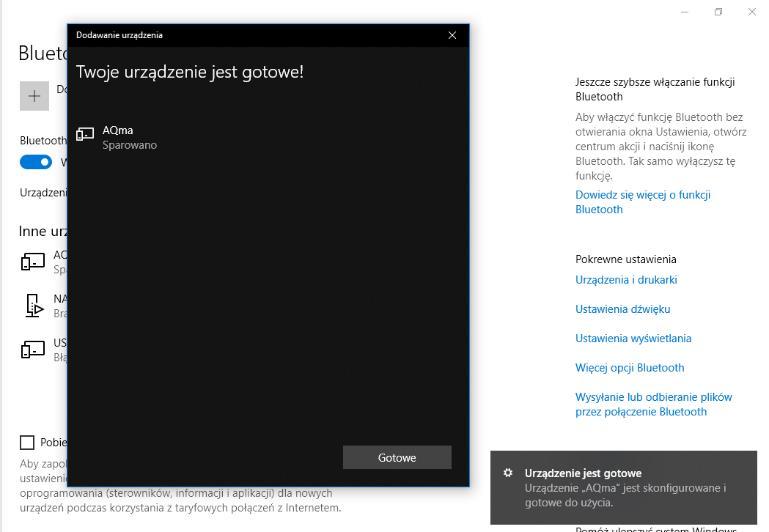Close the Dodawanie urządzenia dialog

click(x=452, y=35)
